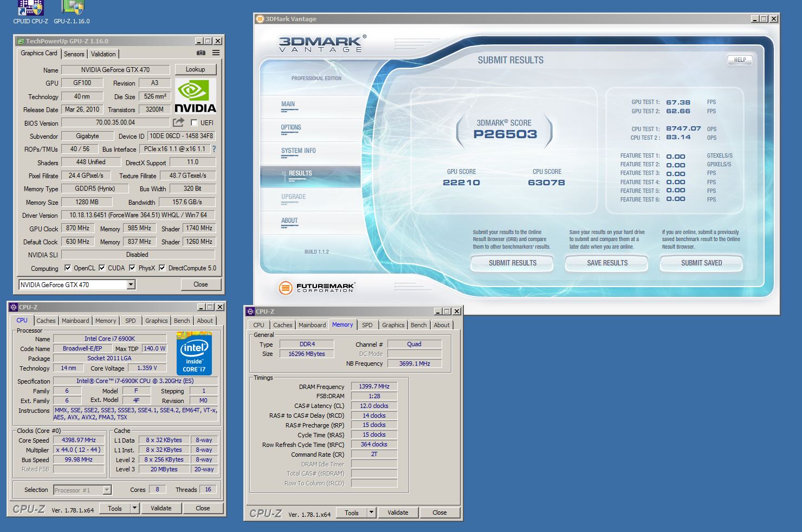Open the CPUID CPU-Z desktop shortcut
The width and height of the screenshot is (802, 532).
[30, 12]
